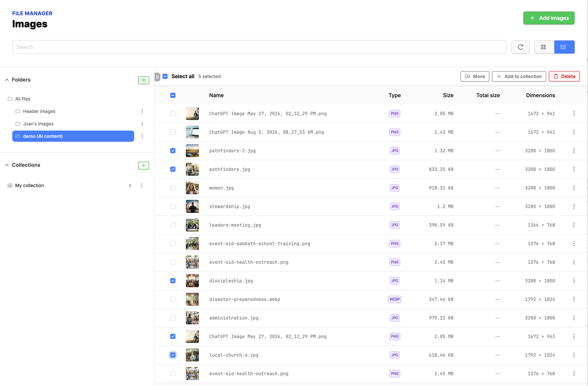The height and width of the screenshot is (386, 588).
Task: Create a new folder icon
Action: pyautogui.click(x=143, y=80)
